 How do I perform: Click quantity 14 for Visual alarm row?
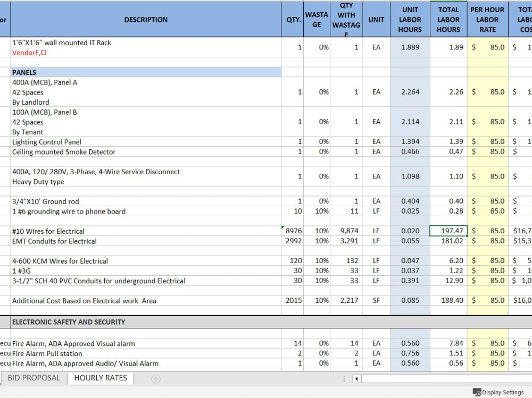click(x=293, y=343)
